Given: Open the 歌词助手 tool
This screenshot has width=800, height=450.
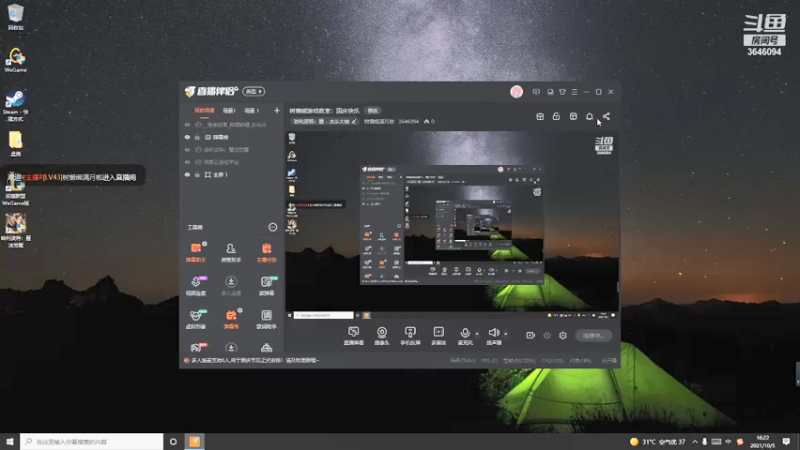Looking at the screenshot, I should point(266,319).
